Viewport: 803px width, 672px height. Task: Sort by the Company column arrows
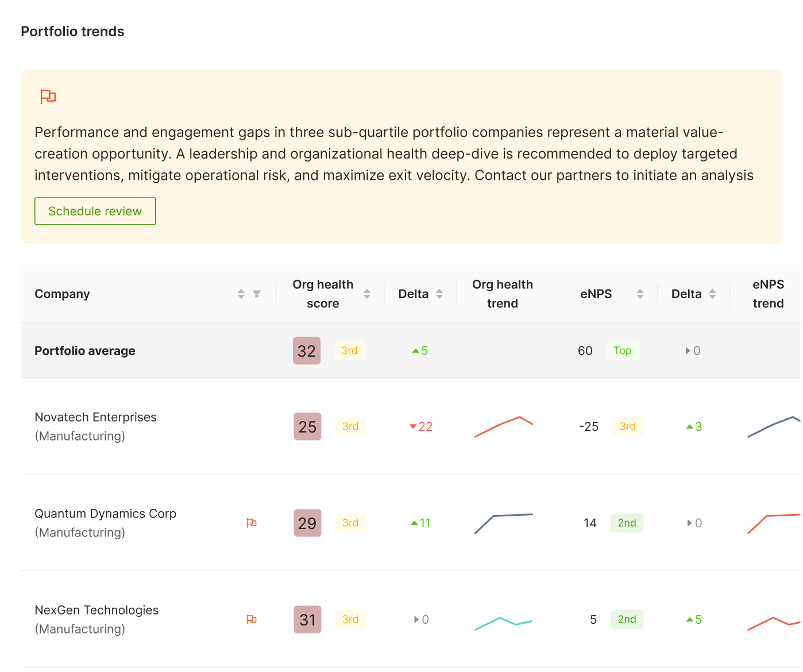coord(241,294)
